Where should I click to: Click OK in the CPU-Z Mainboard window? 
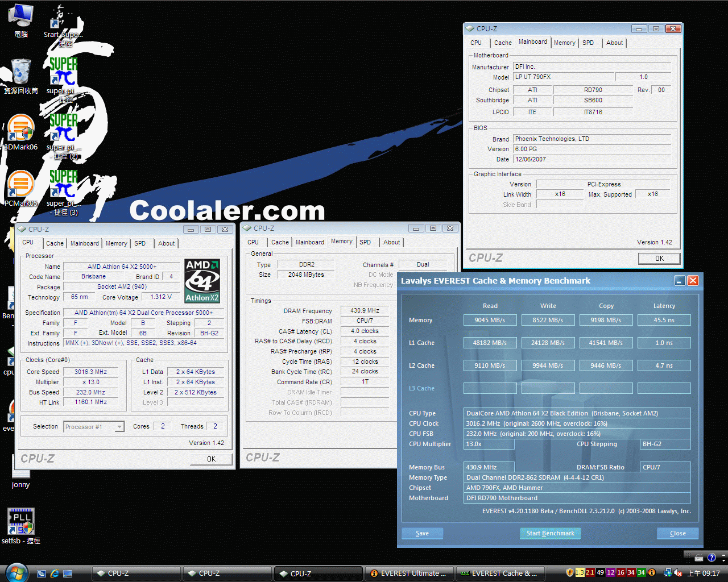[x=659, y=259]
